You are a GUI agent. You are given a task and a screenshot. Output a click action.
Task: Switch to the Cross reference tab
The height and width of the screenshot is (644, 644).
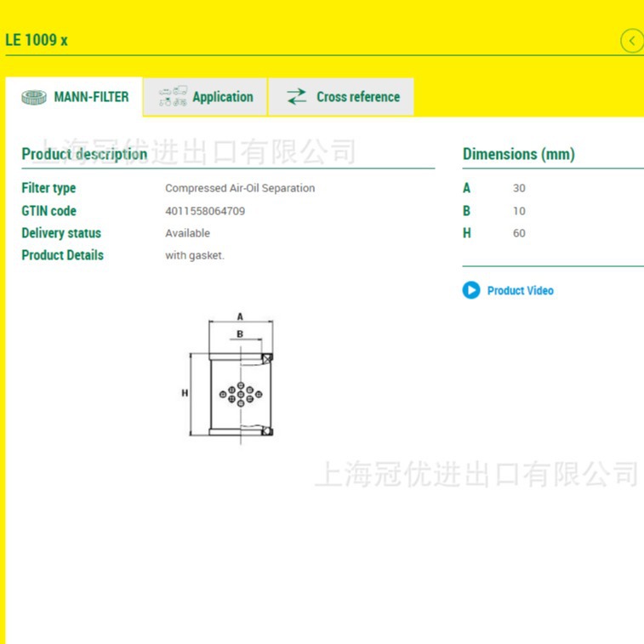(x=341, y=97)
